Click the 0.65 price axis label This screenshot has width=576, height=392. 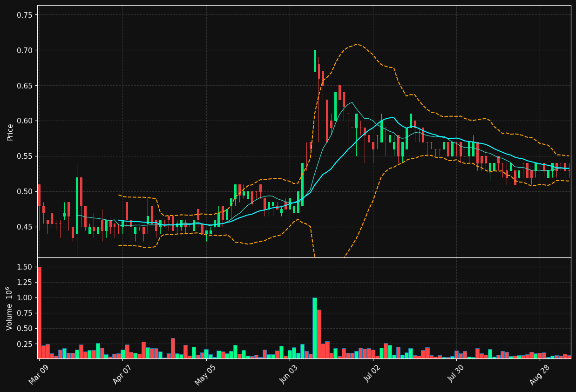click(25, 86)
